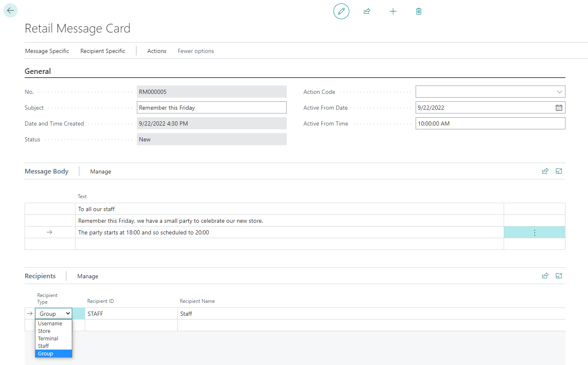
Task: Expand the Message Body section to full view
Action: click(559, 171)
